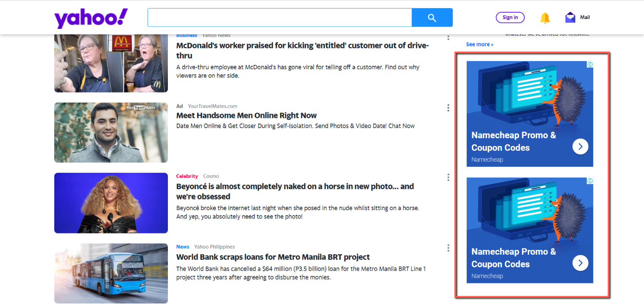Click the Yahoo logo
644x306 pixels.
(x=91, y=19)
